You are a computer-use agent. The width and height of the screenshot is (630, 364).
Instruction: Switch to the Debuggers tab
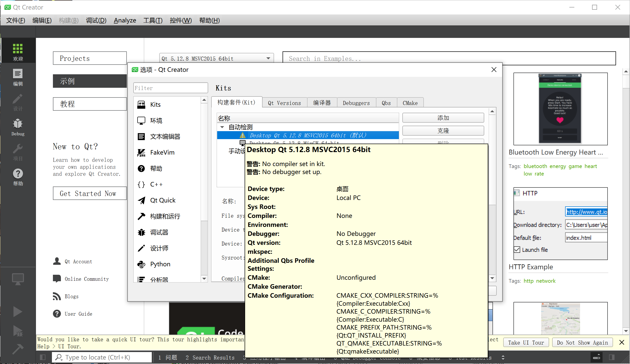coord(356,103)
